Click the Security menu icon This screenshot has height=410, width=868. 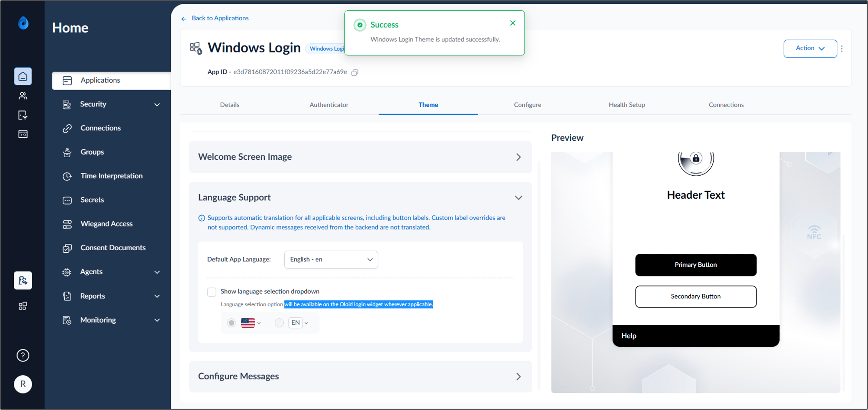pos(67,104)
